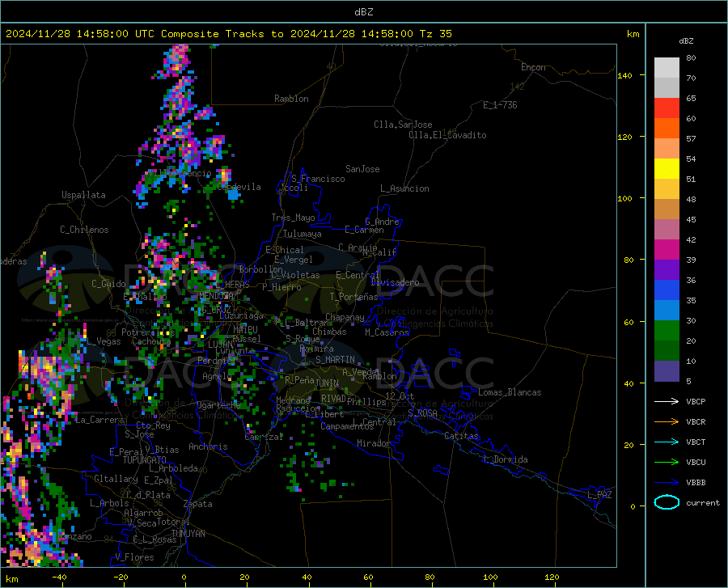Click the 'L_PAZ' map label
The height and width of the screenshot is (588, 728).
coord(599,495)
